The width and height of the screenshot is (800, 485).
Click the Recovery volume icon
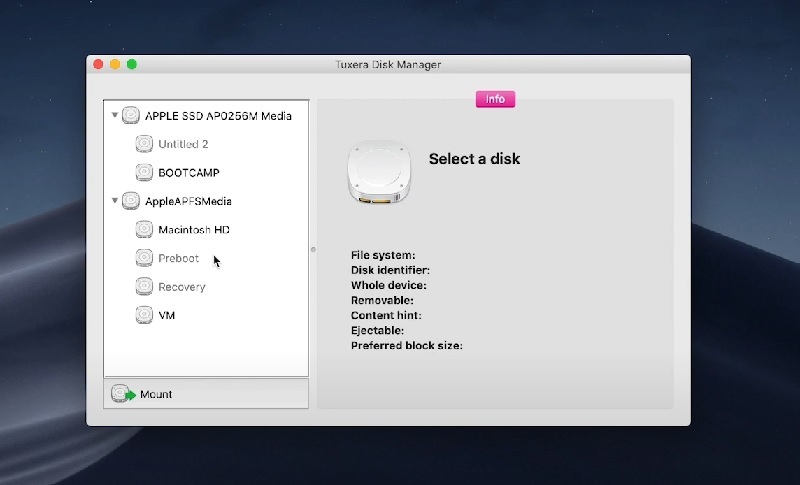[144, 287]
